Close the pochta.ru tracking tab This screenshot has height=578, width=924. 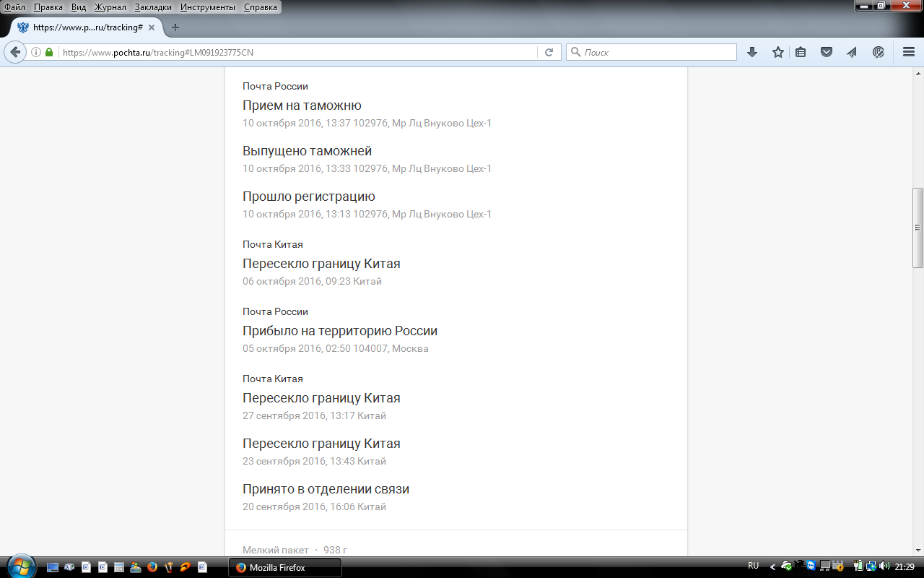[x=152, y=27]
